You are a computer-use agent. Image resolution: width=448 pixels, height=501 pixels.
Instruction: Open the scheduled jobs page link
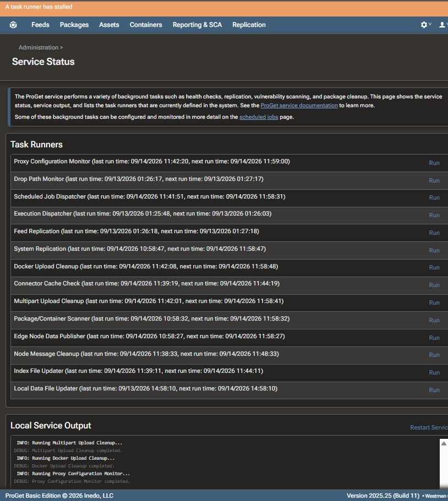tap(259, 117)
